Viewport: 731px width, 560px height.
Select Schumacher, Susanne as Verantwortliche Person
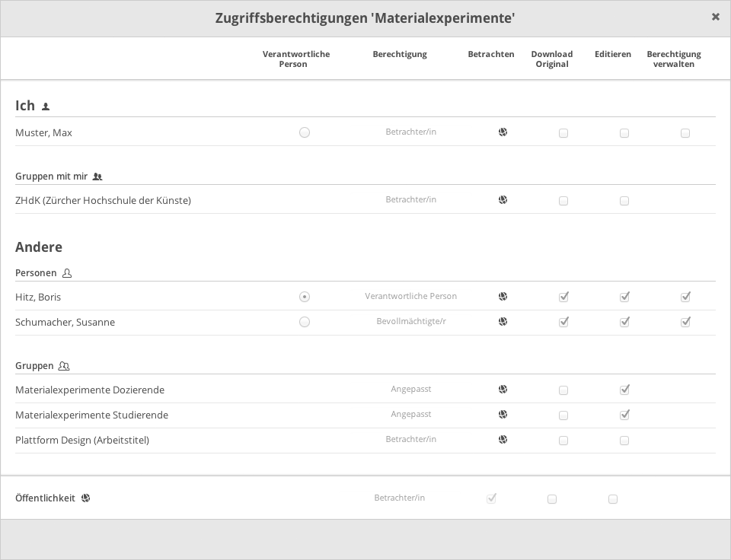[305, 322]
